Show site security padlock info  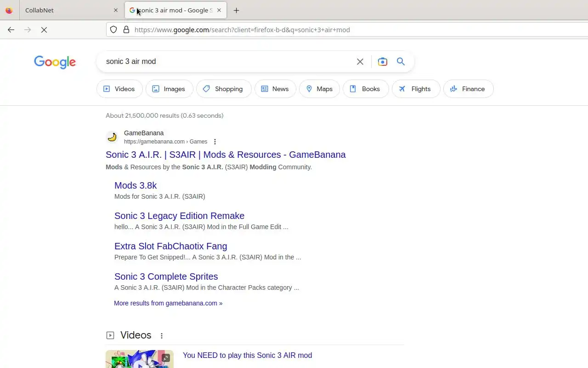(126, 29)
